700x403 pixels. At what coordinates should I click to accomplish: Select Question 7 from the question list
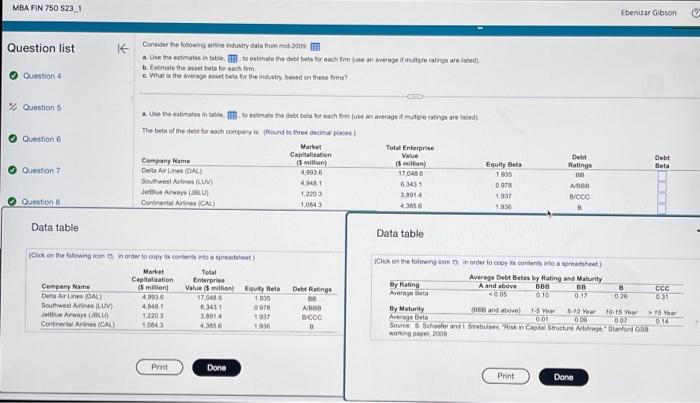click(41, 170)
